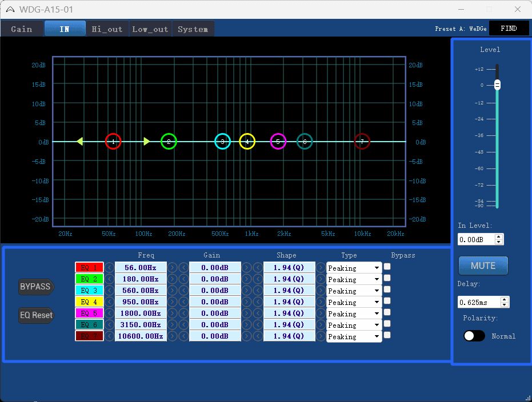Image resolution: width=532 pixels, height=402 pixels.
Task: Decrease EQ 3 gain with left arrow
Action: (x=183, y=291)
